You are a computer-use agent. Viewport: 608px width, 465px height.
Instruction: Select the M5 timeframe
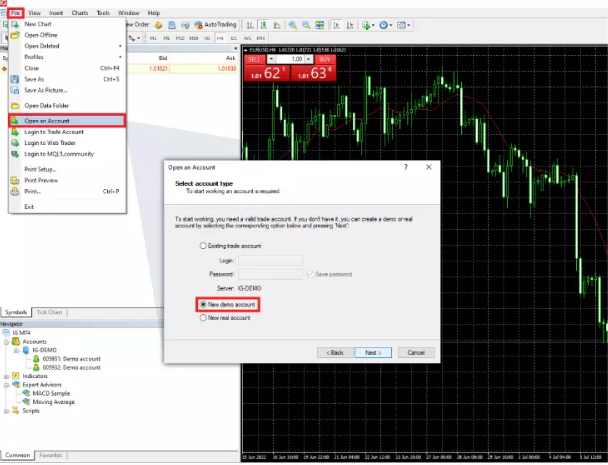click(167, 38)
